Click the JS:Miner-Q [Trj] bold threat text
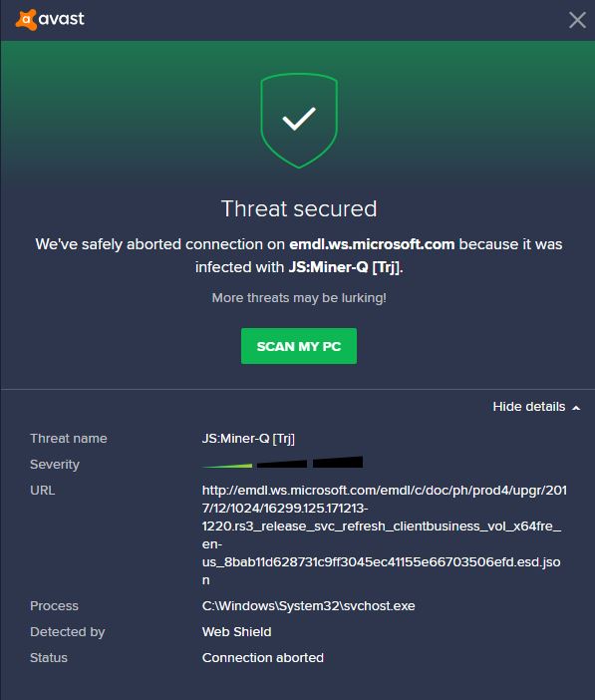The image size is (595, 700). 344,267
